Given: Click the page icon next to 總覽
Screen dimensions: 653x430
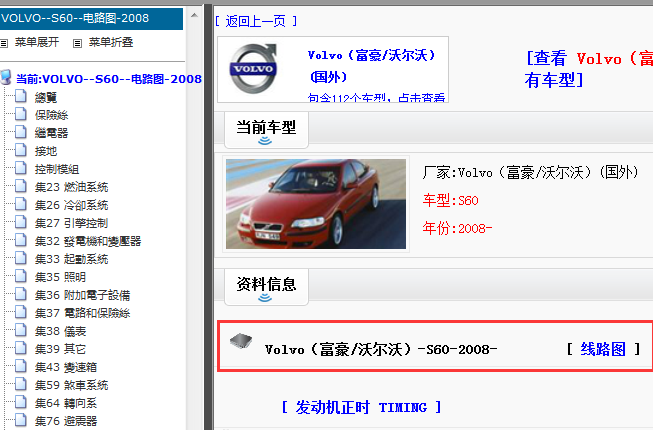Looking at the screenshot, I should pyautogui.click(x=21, y=96).
